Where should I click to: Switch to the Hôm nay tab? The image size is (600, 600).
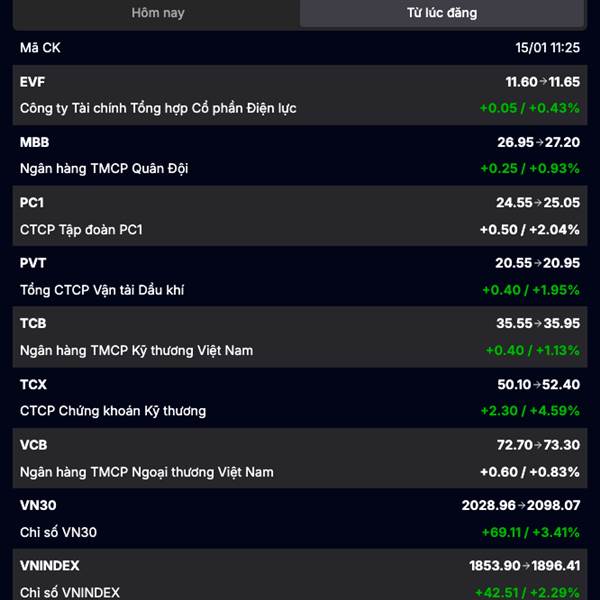coord(158,13)
